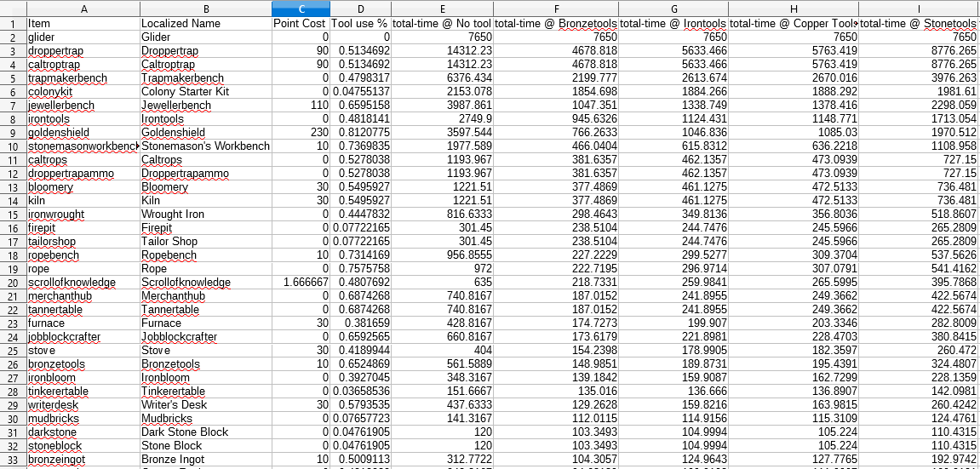Click the "Writer's Desk" cell
This screenshot has width=980, height=469.
click(x=206, y=404)
